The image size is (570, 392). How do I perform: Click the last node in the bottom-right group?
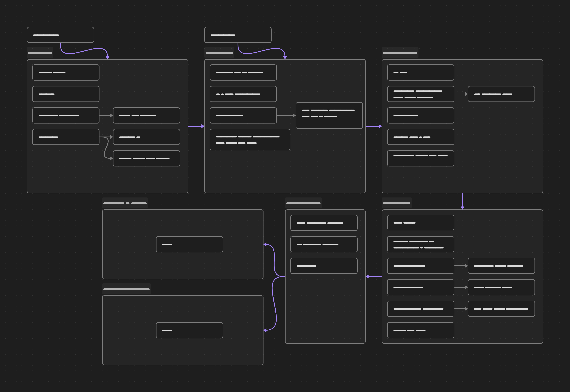421,330
